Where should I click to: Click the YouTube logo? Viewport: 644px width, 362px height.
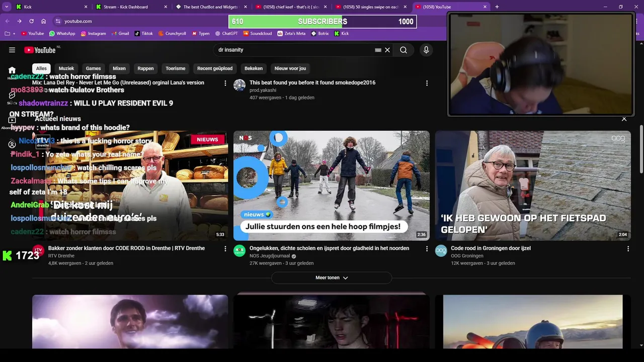pyautogui.click(x=40, y=50)
